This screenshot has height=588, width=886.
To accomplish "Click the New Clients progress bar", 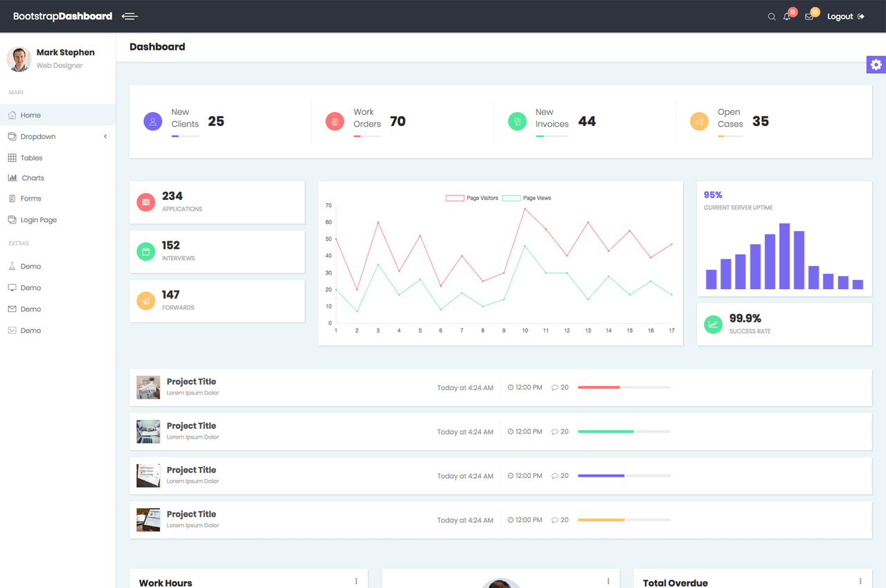I will click(x=186, y=136).
